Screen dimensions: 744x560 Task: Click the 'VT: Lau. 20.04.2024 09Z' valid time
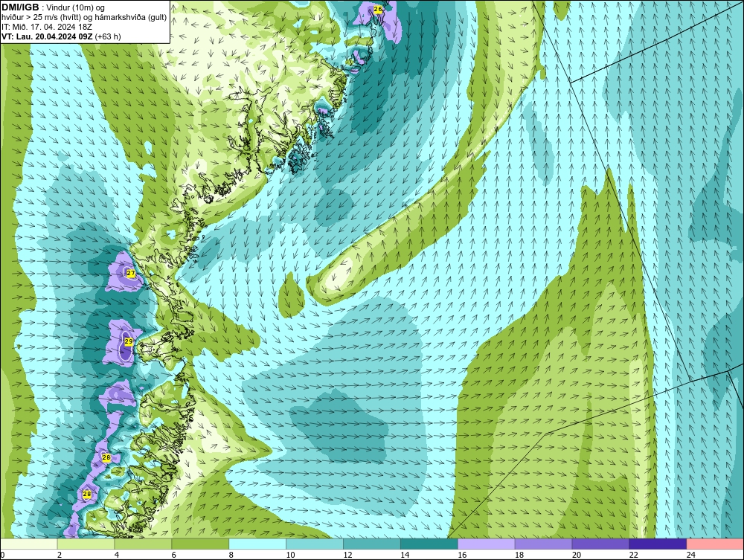point(48,36)
